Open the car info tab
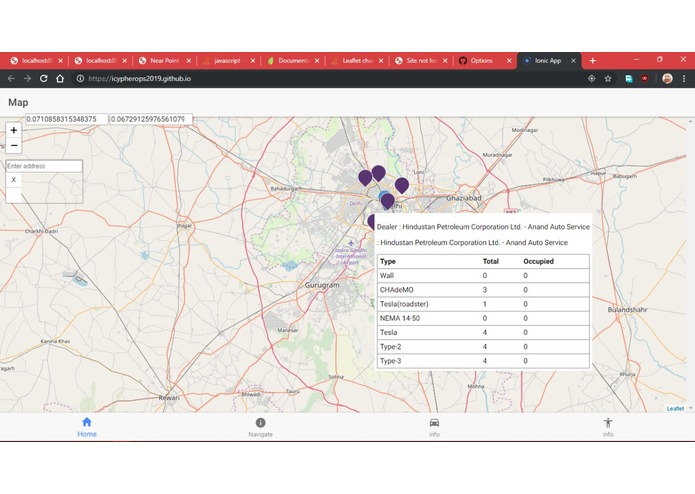695x494 pixels. click(x=434, y=427)
